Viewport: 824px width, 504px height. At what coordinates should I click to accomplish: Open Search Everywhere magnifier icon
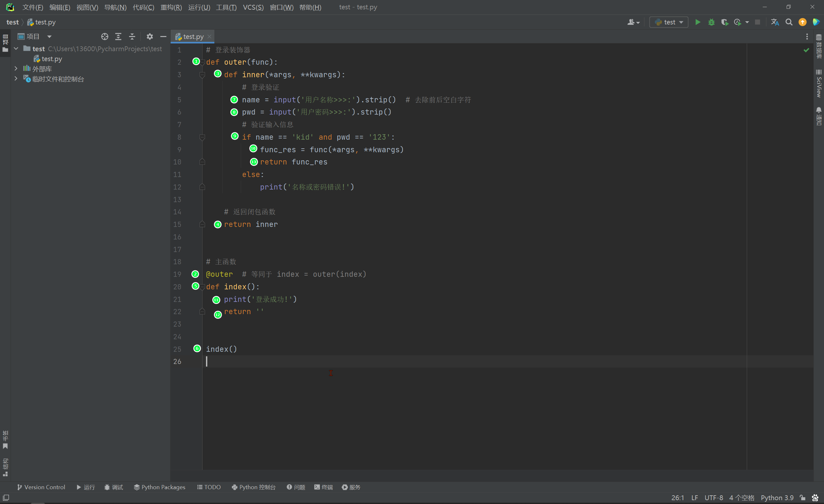point(789,22)
